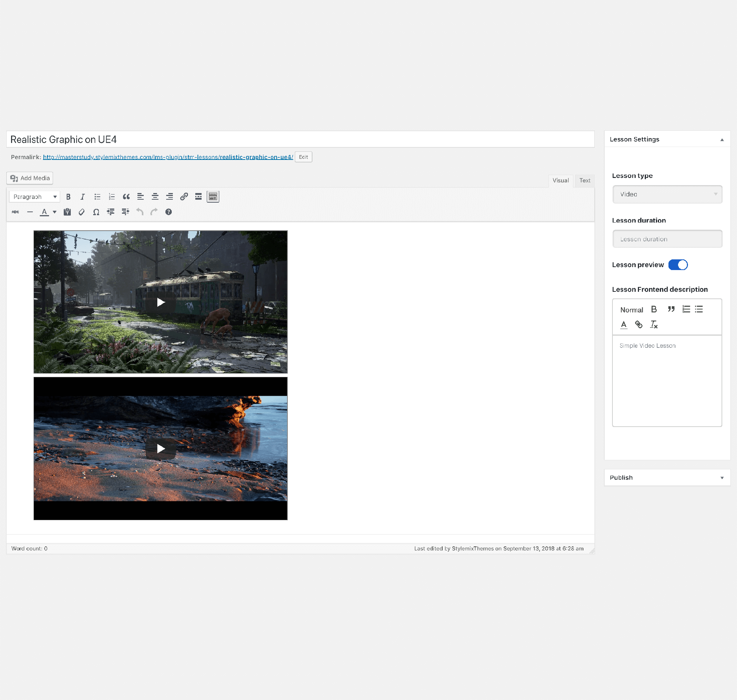Open the lesson permalink URL
Screen dimensions: 737x700
[168, 157]
